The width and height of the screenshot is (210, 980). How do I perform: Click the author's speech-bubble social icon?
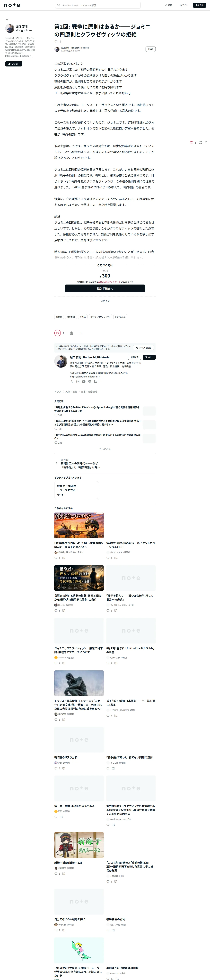90,382
